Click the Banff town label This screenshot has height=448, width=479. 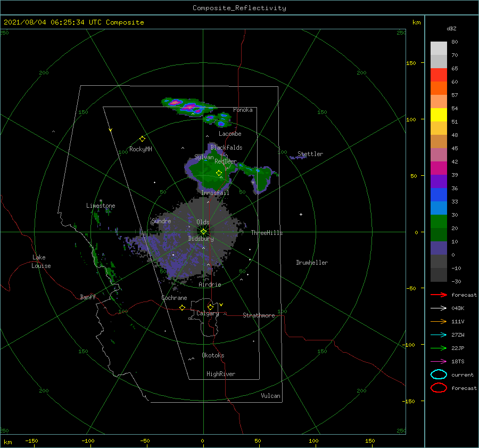point(88,297)
